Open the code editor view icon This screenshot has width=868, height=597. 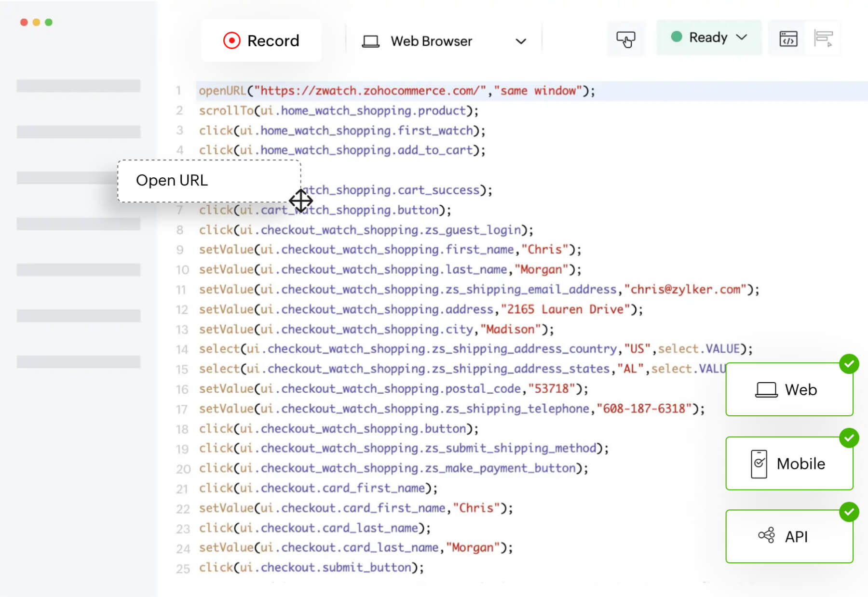pos(788,38)
